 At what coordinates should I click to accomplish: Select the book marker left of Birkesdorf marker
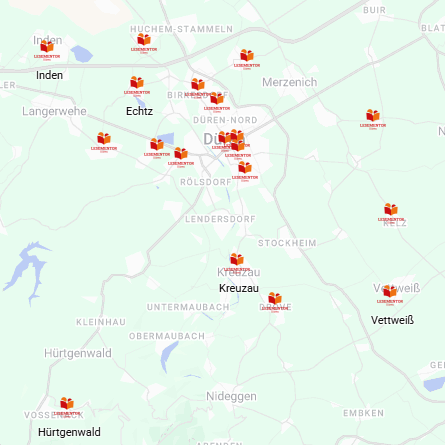pos(198,87)
